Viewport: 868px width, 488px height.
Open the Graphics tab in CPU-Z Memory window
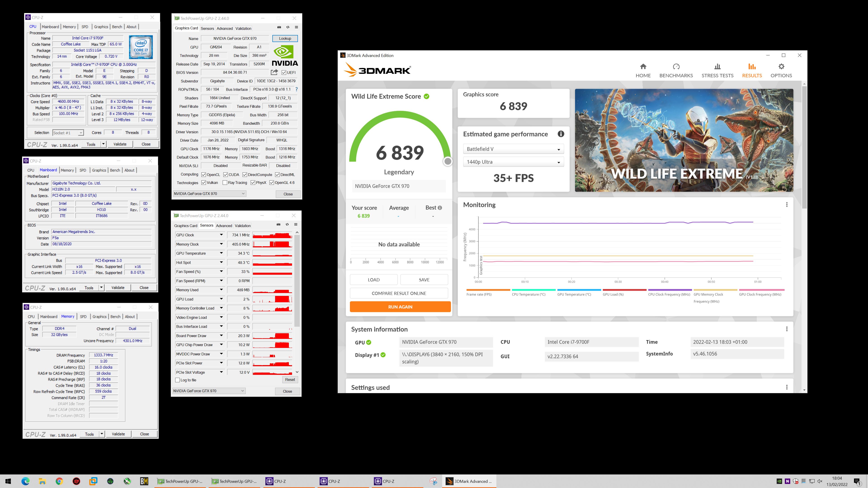click(99, 317)
